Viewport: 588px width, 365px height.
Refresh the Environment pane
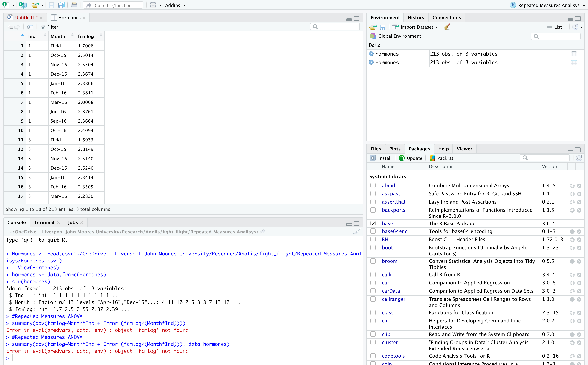coord(575,27)
